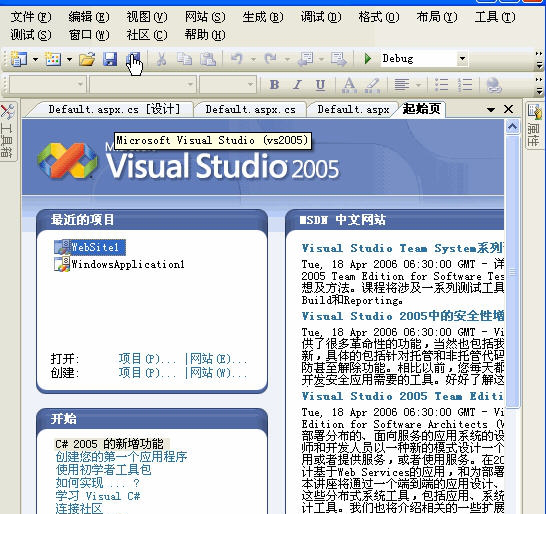
Task: Click the Add New Item toolbar icon
Action: click(53, 59)
